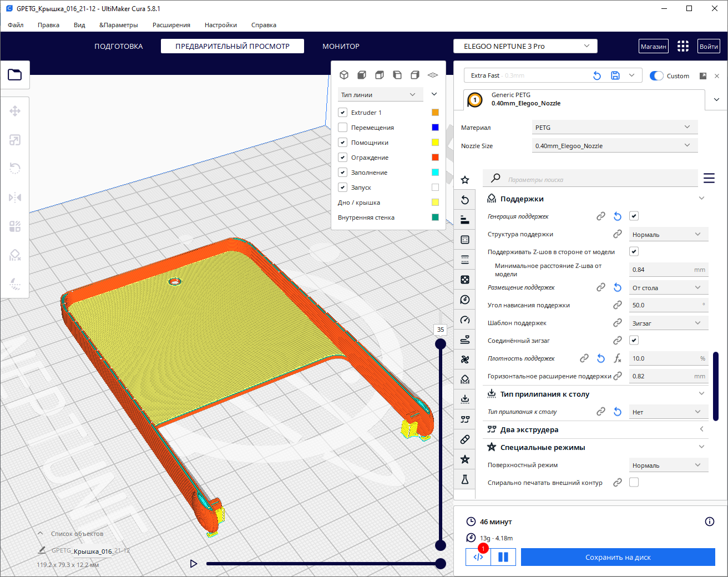Select the 3D perspective view cube icon
Viewport: 728px width, 577px height.
click(344, 75)
